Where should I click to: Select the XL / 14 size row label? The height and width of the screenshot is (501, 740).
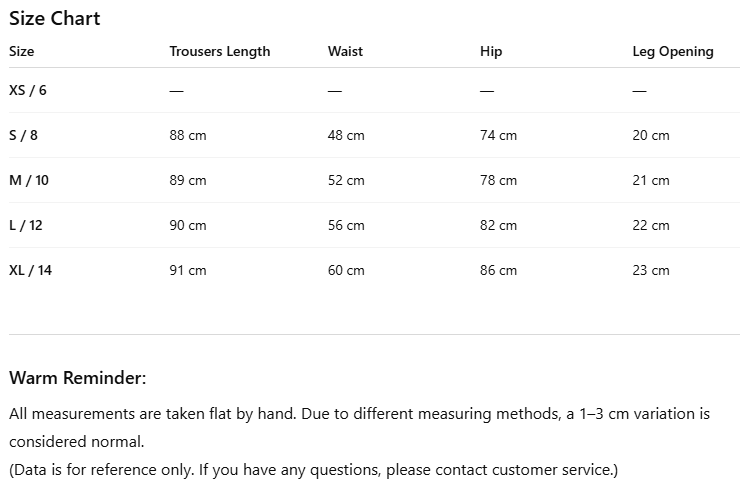coord(30,270)
